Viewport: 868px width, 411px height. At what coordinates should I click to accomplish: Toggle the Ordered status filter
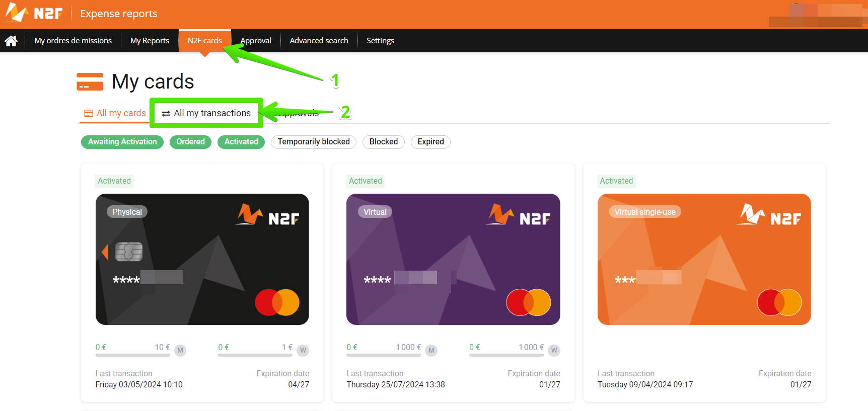190,142
